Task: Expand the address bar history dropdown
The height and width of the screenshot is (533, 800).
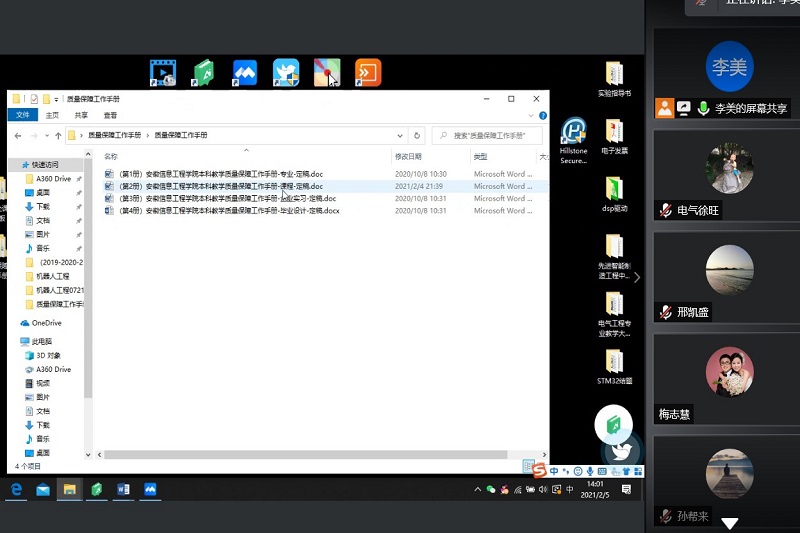Action: coord(401,135)
